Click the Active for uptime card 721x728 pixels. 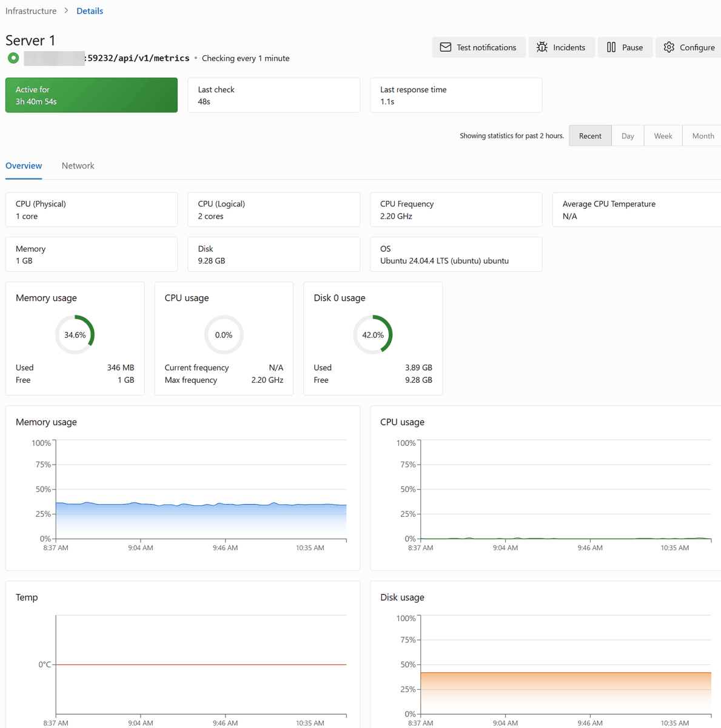click(x=92, y=95)
